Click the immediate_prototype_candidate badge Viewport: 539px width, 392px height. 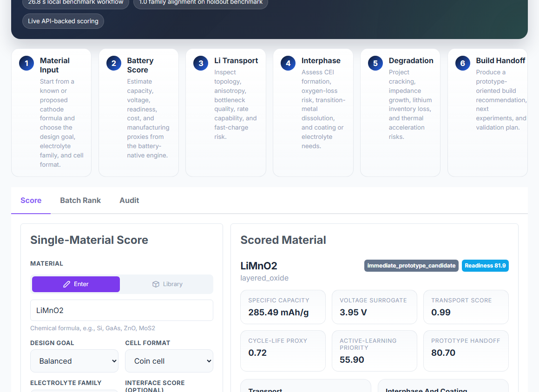[411, 266]
